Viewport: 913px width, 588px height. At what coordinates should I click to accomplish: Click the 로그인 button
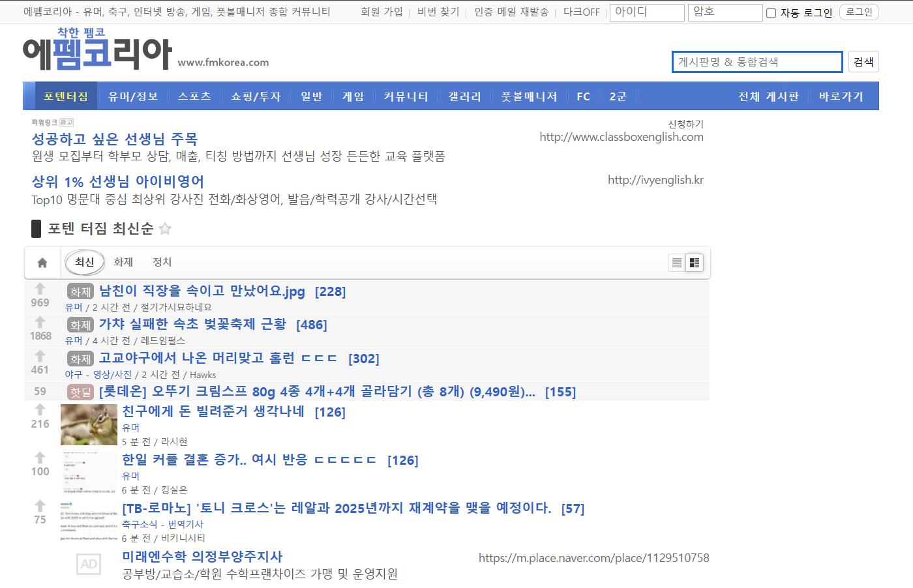pyautogui.click(x=859, y=12)
